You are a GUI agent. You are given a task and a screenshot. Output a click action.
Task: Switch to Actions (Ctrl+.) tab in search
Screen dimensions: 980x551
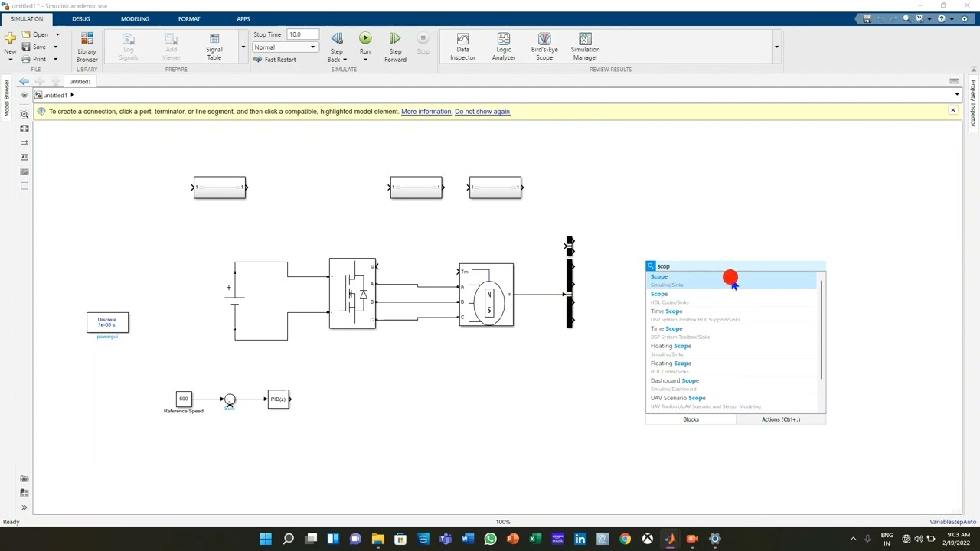coord(781,419)
